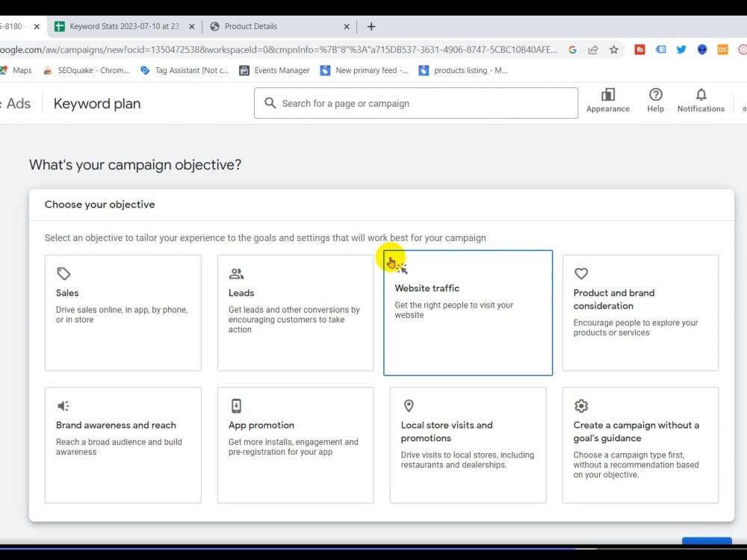The image size is (747, 560).
Task: Click the search magnifier icon
Action: point(270,103)
